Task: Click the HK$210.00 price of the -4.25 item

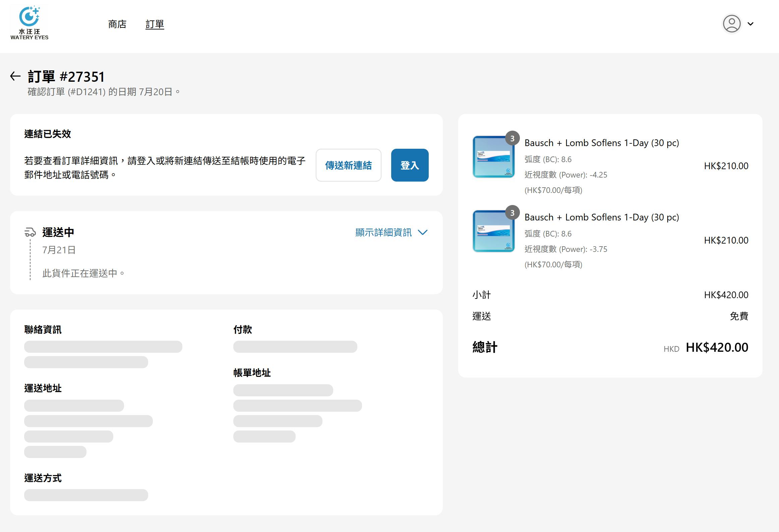Action: [x=726, y=166]
